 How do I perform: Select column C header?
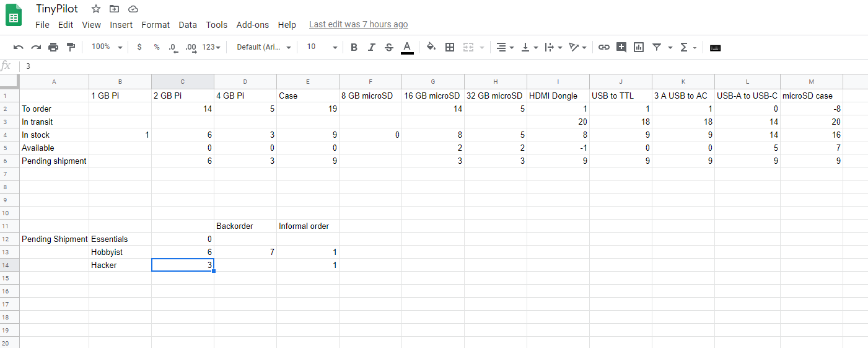(x=183, y=81)
